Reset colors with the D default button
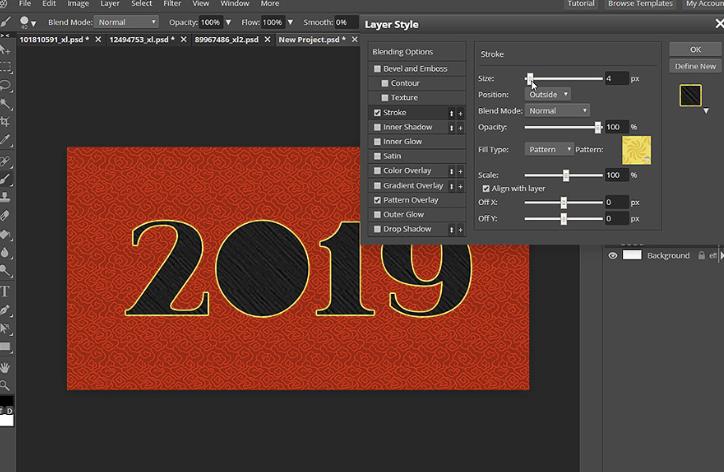Viewport: 724px width, 472px height. [10, 411]
